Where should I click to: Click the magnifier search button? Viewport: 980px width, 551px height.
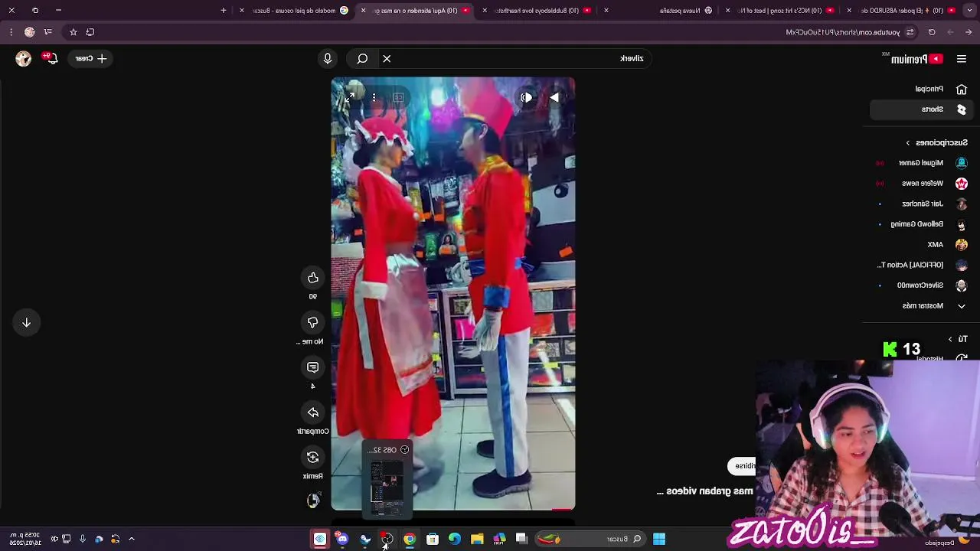tap(362, 58)
